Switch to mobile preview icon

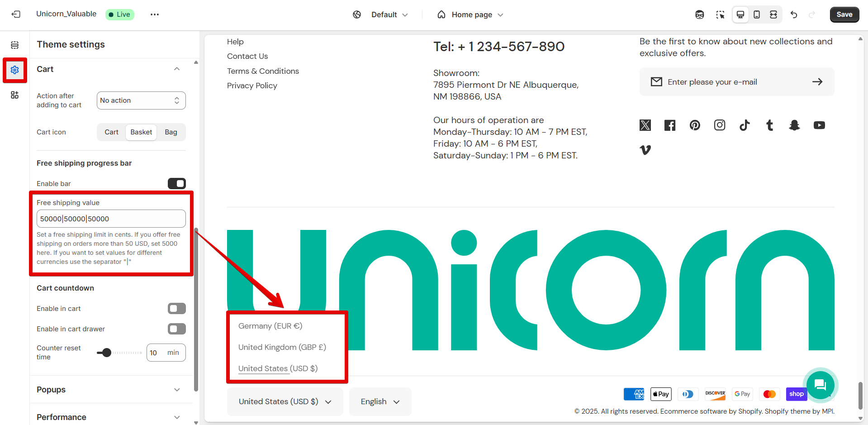click(x=757, y=14)
